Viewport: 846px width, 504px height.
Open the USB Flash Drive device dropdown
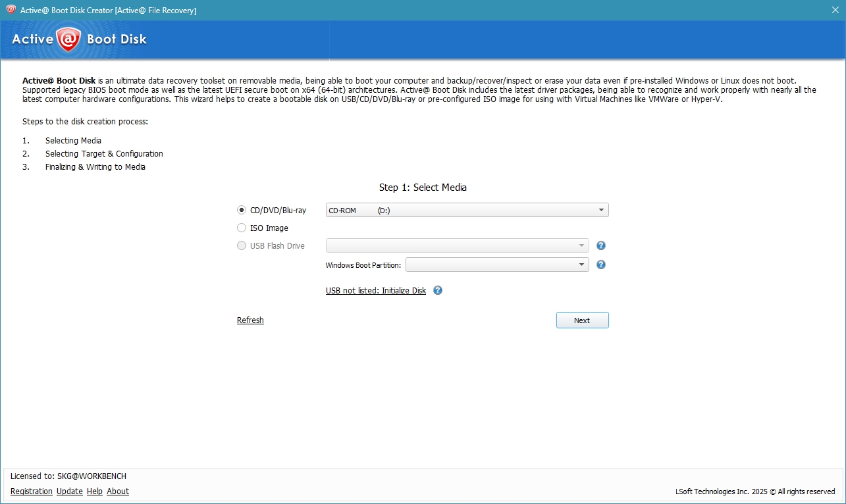458,246
